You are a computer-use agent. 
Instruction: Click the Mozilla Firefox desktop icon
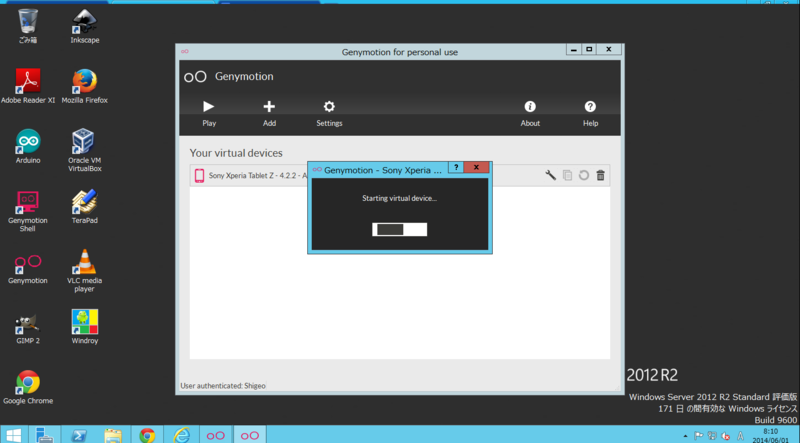point(85,86)
